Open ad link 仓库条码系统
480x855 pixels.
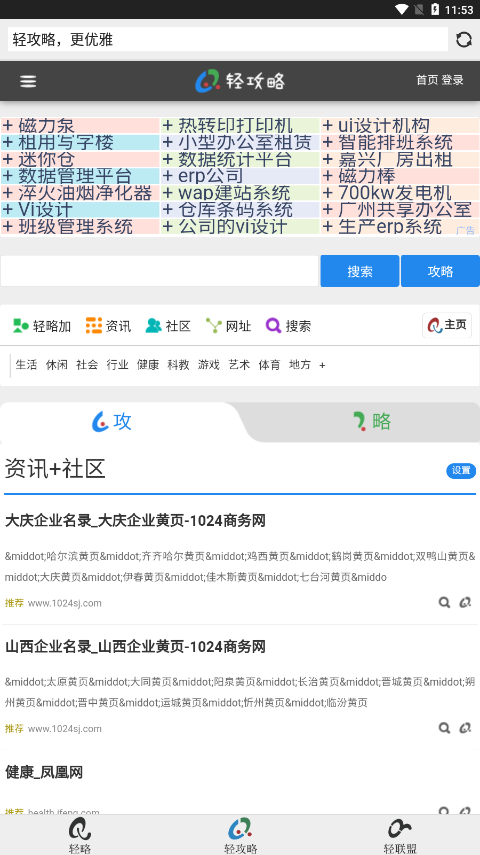click(x=240, y=210)
